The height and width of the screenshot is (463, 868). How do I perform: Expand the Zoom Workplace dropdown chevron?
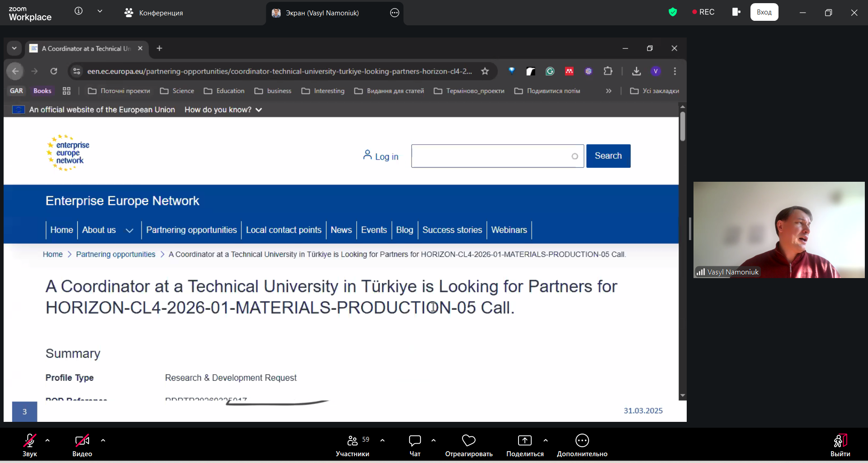(100, 11)
